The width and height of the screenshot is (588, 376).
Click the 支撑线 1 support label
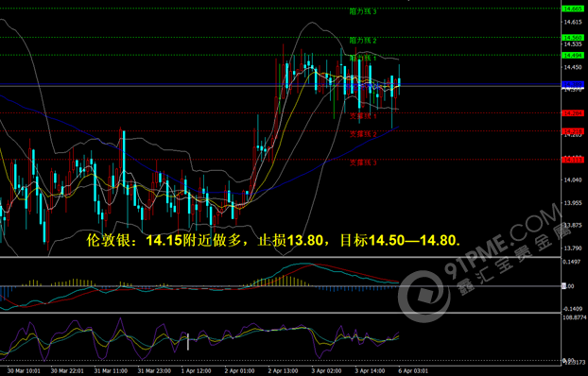(363, 116)
